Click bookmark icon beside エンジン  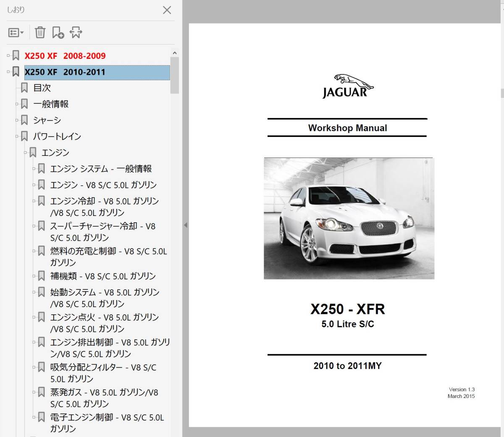coord(33,153)
